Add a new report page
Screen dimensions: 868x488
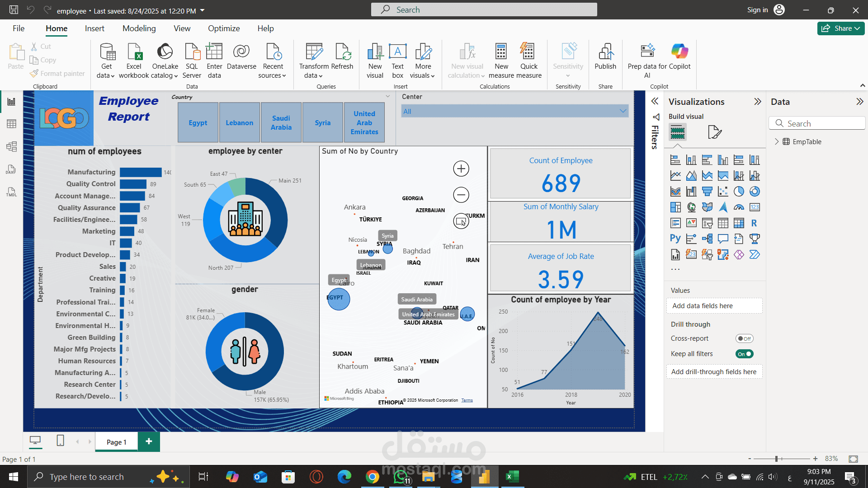[x=149, y=441]
